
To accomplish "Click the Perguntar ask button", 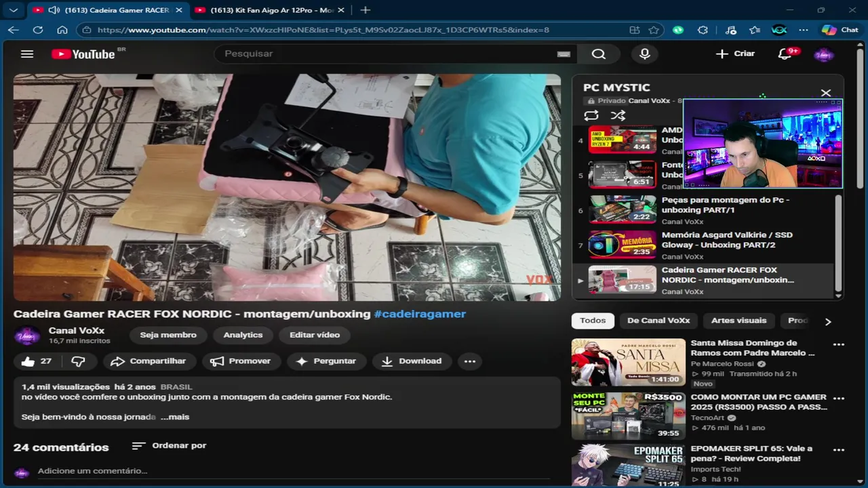I will [x=326, y=361].
